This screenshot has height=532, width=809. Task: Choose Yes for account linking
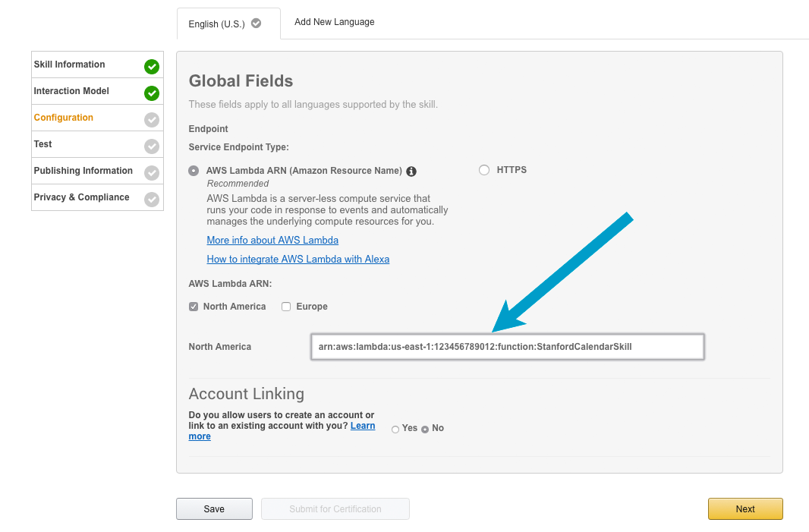[x=395, y=430]
